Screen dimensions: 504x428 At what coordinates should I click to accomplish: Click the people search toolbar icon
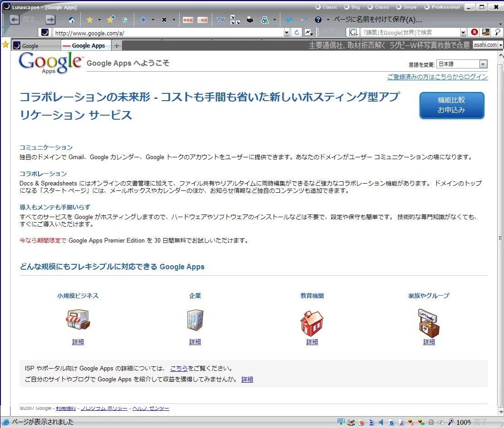265,20
